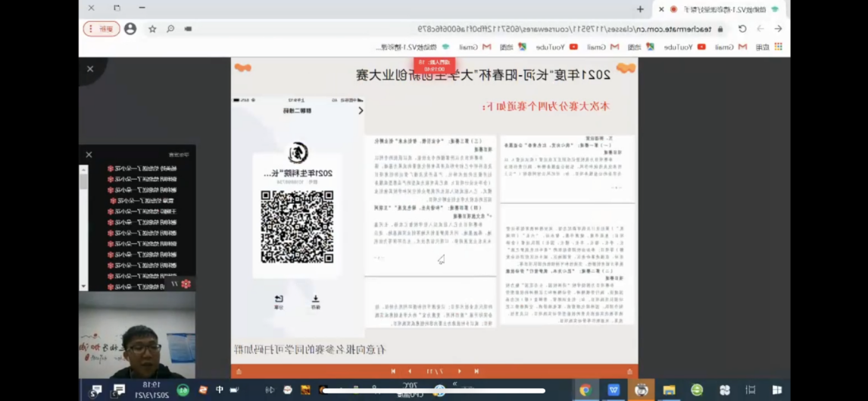Click the red 更新 update button

(x=101, y=29)
